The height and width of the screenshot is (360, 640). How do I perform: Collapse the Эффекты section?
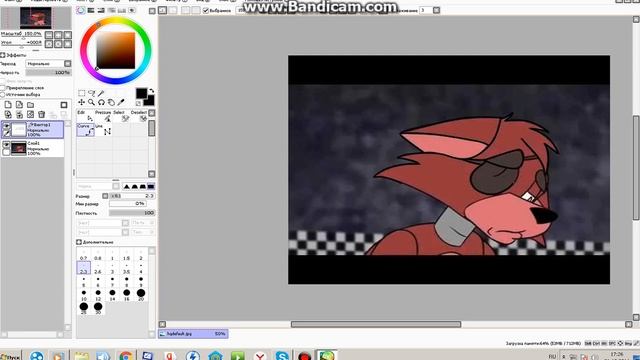coord(2,55)
